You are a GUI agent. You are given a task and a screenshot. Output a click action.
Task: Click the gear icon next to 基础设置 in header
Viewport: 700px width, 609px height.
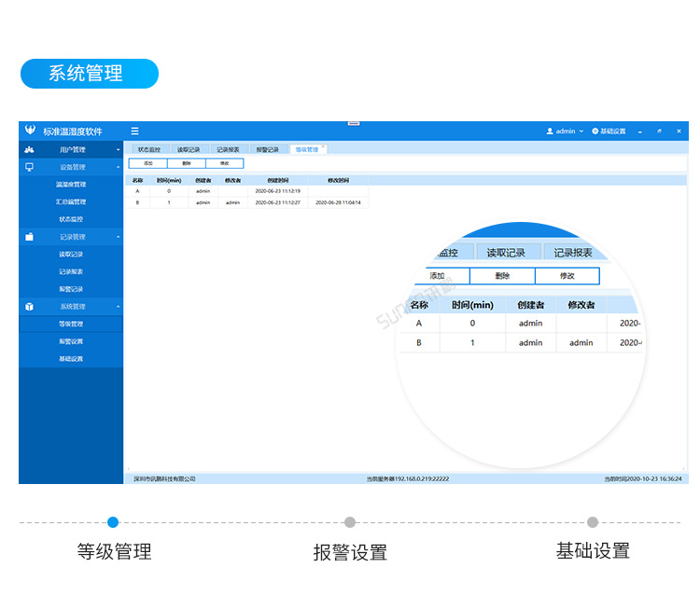[x=595, y=131]
